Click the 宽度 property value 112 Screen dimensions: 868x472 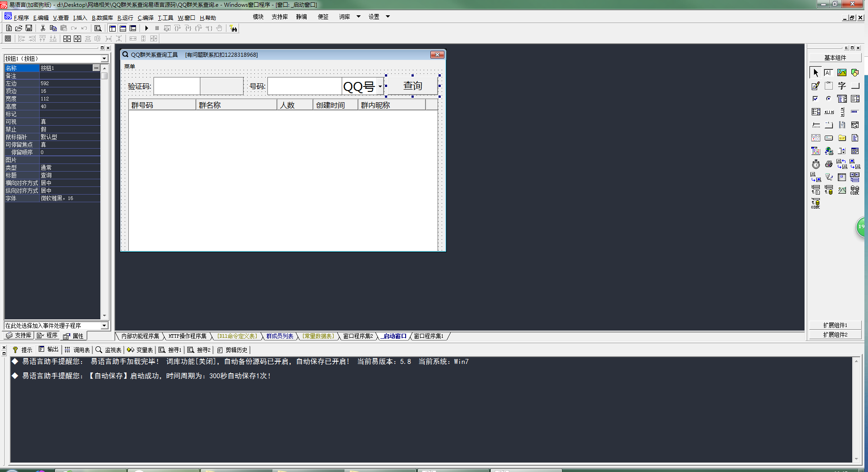point(70,99)
